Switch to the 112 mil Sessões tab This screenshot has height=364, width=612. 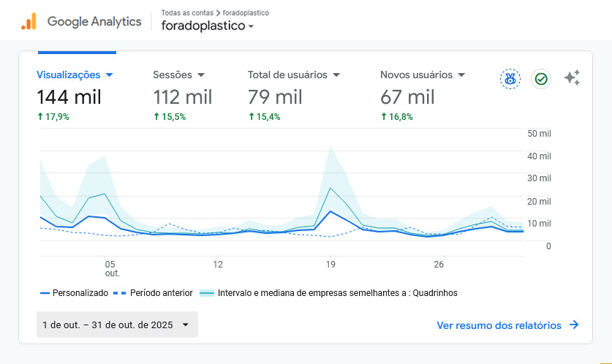[x=183, y=96]
